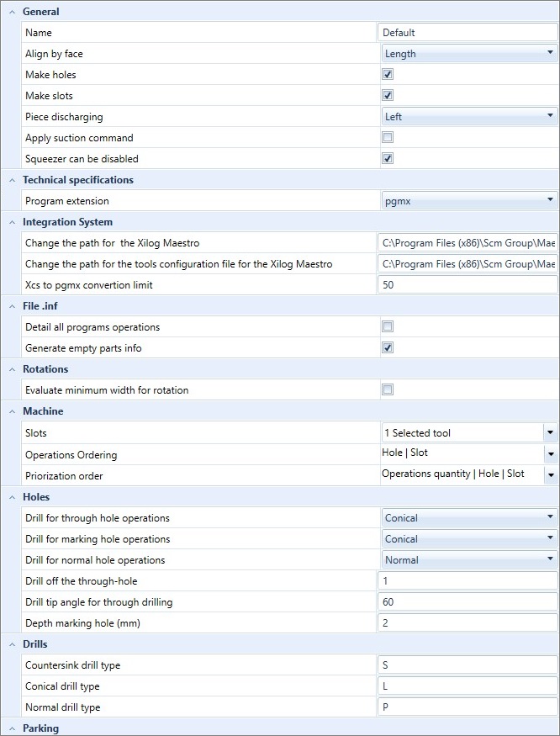Image resolution: width=560 pixels, height=736 pixels.
Task: Collapse the Machine section
Action: [13, 411]
